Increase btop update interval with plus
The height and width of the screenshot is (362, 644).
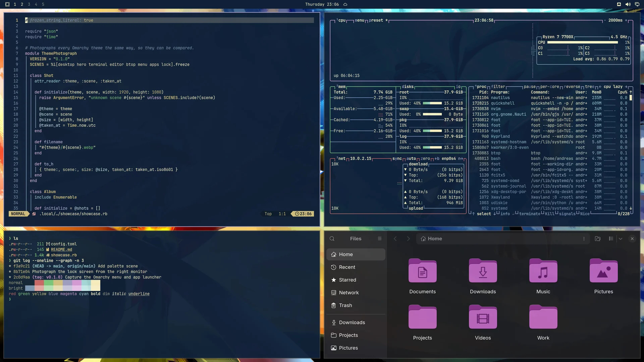(x=626, y=20)
